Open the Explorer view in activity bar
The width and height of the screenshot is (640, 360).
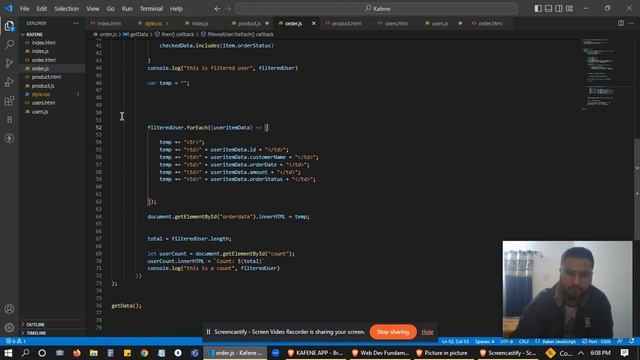tap(9, 27)
